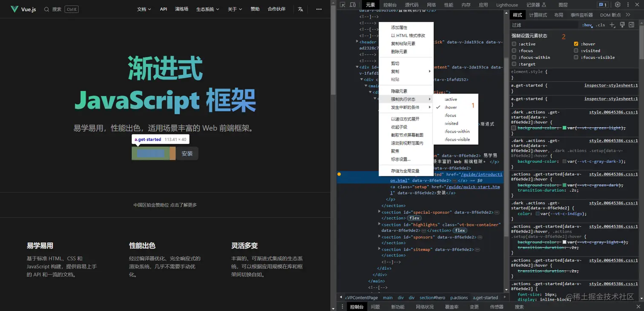This screenshot has height=311, width=644.
Task: Switch to the 控制台 tab in top bar
Action: 390,5
